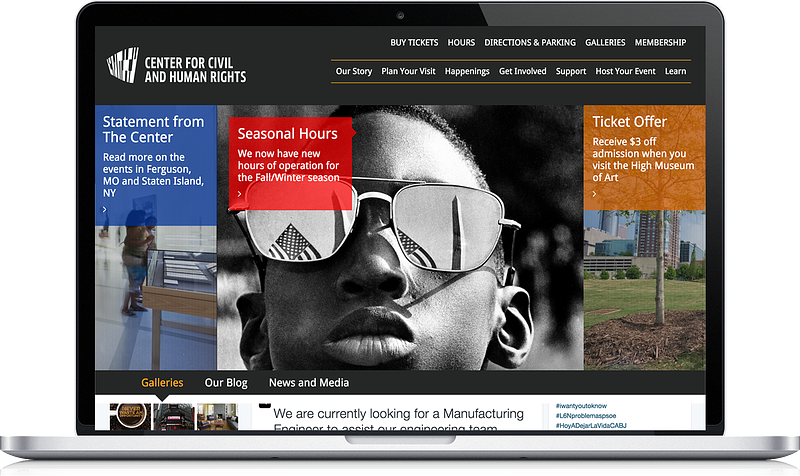
Task: Open the Buy Tickets link
Action: point(414,43)
